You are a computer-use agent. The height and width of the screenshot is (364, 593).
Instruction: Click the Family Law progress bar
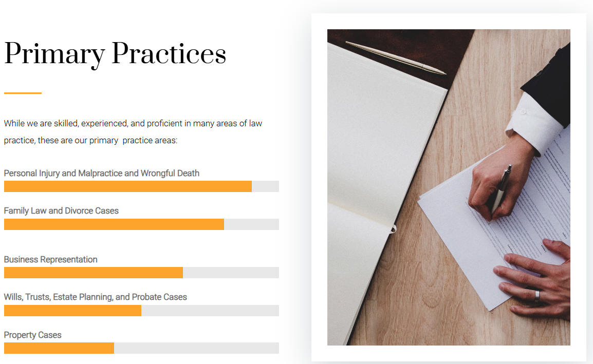click(x=141, y=224)
